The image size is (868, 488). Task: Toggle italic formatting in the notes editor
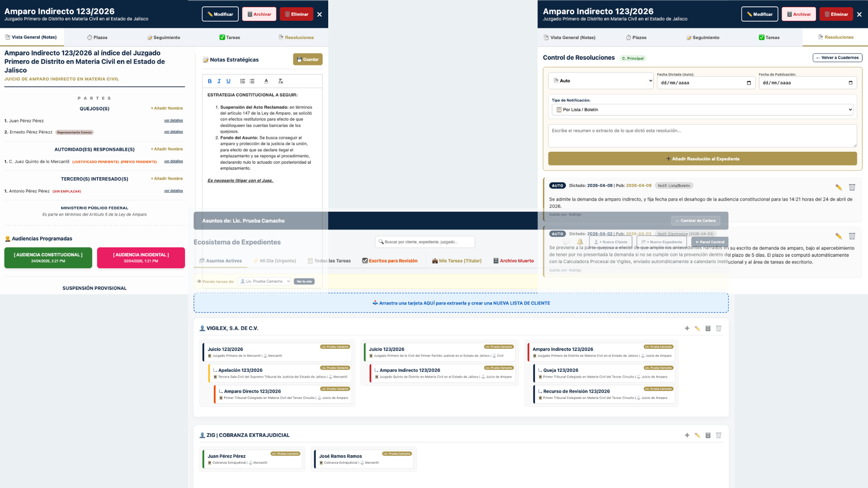tap(219, 81)
